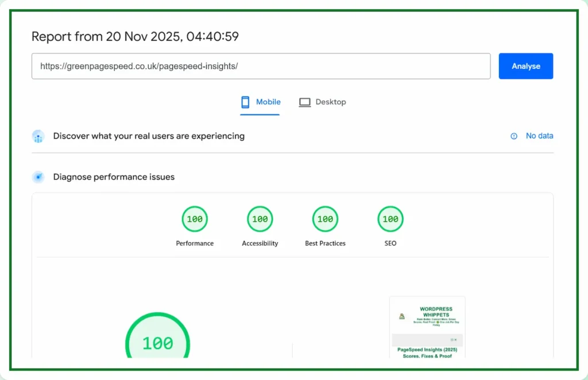Click the Diagnose performance issues Lighthouse icon
The image size is (588, 380).
(38, 177)
